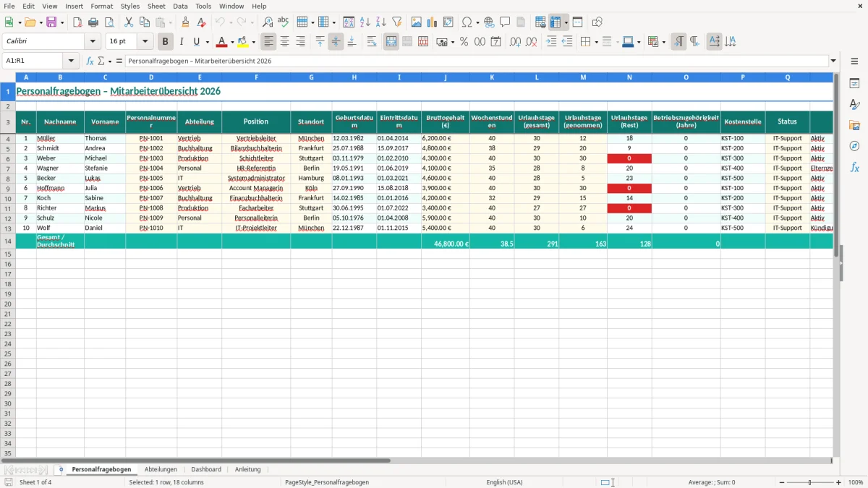The height and width of the screenshot is (488, 868).
Task: Click the PageStyle_Personalfragebogen status field
Action: [327, 482]
